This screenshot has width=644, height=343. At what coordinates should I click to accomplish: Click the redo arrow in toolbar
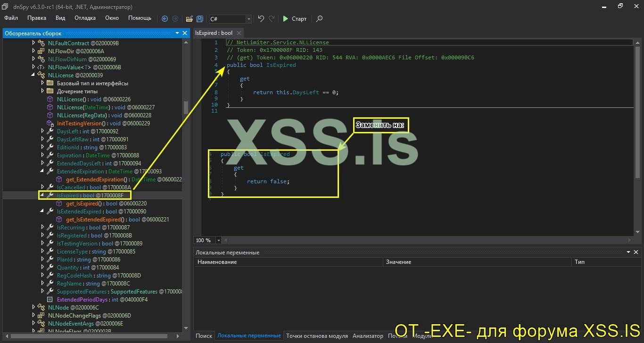(x=272, y=19)
